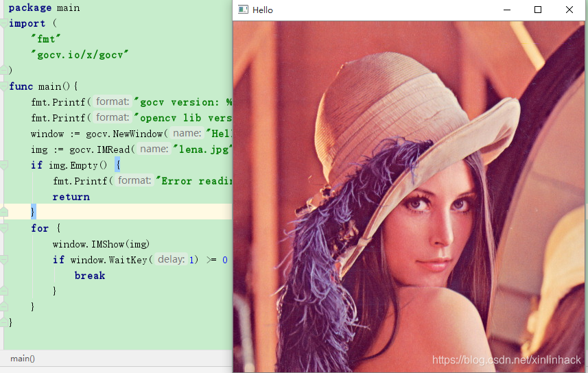Click fold end marker on the highlighted brace line

[x=3, y=212]
